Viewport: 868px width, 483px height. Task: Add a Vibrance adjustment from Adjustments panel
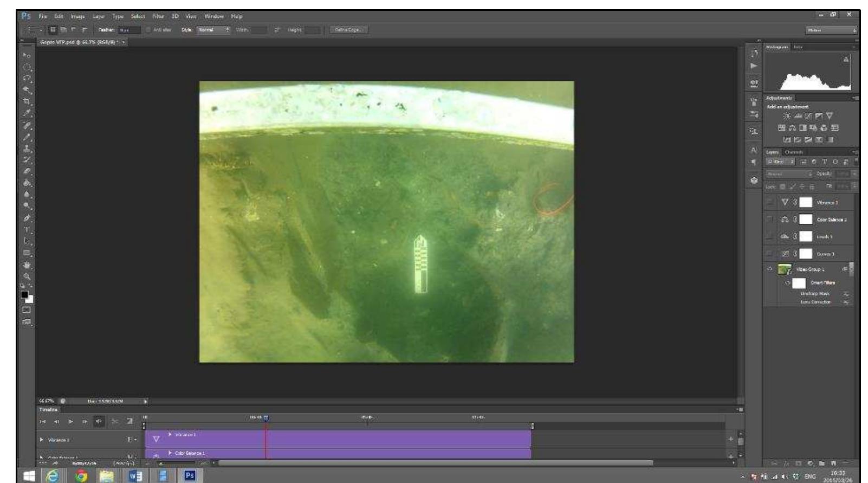(830, 116)
